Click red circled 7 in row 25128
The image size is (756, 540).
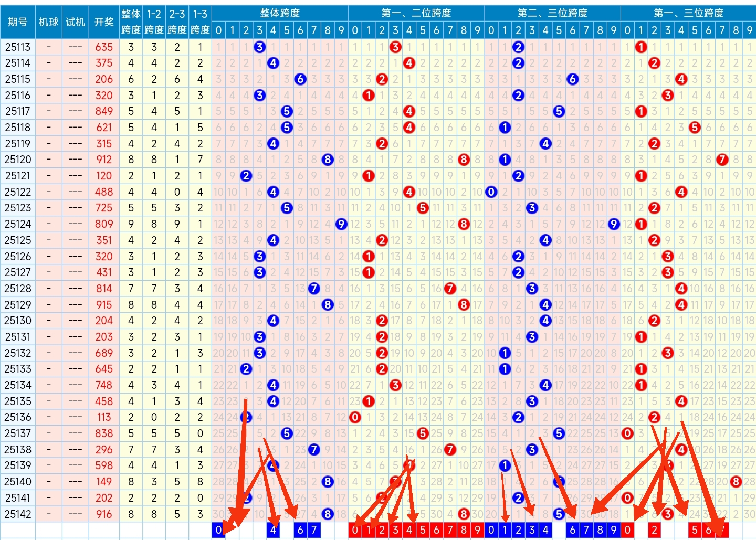coord(450,289)
